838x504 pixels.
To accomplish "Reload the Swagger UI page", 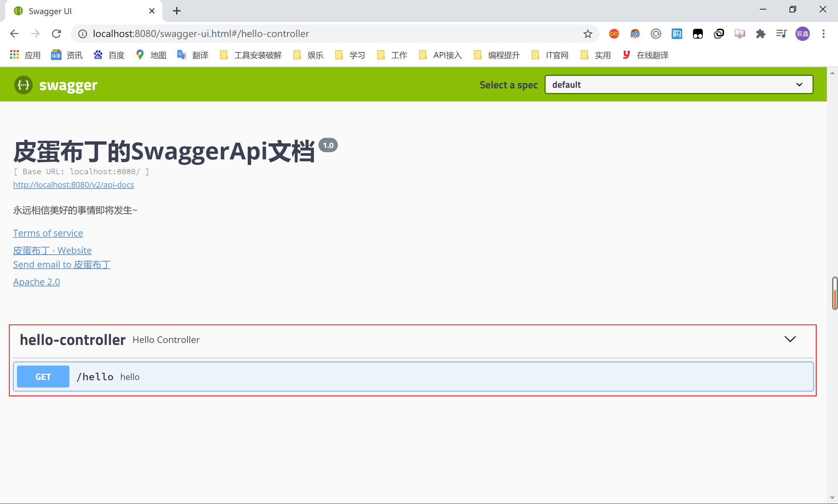I will click(x=56, y=34).
